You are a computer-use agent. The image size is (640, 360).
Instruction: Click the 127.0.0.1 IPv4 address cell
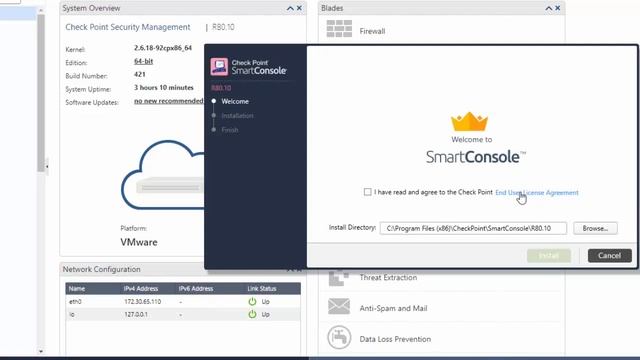pyautogui.click(x=136, y=314)
